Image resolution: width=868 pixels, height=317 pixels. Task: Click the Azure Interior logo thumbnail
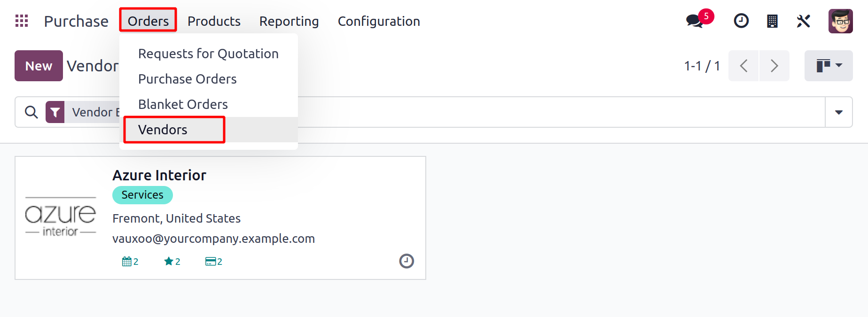pyautogui.click(x=61, y=217)
